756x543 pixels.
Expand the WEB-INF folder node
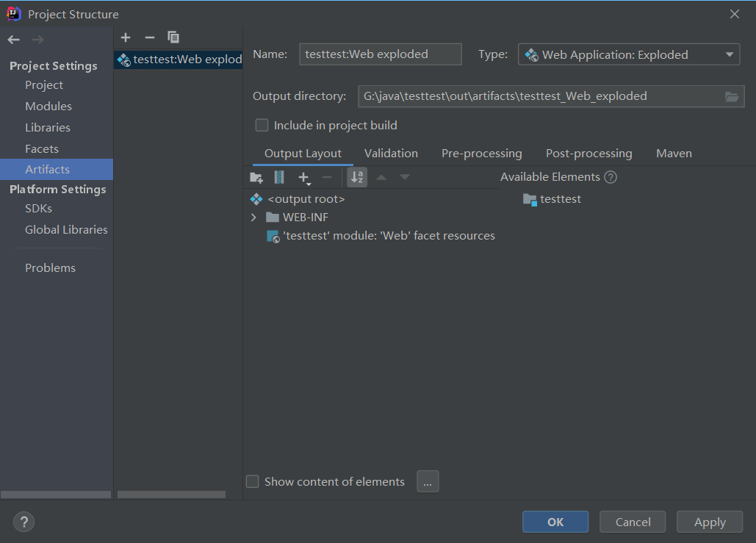[253, 217]
